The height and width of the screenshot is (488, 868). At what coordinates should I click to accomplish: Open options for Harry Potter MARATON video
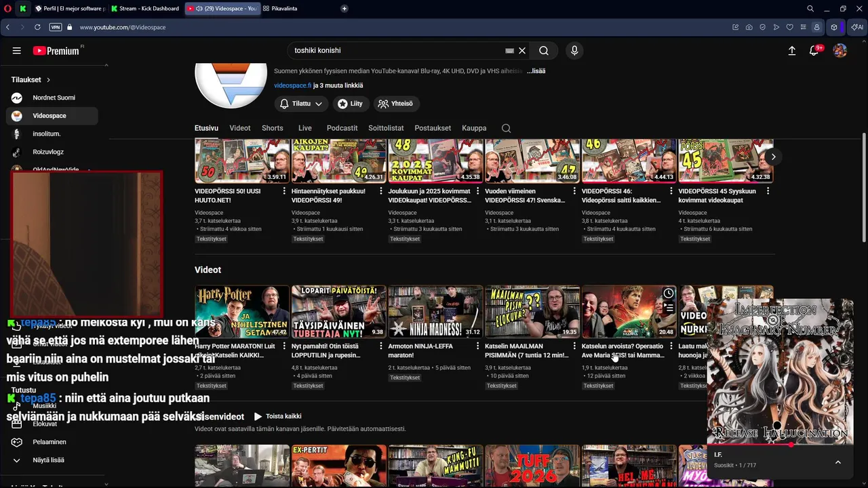[284, 346]
